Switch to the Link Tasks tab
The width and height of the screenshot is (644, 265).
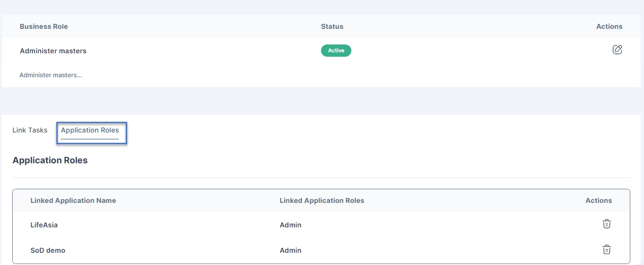30,130
